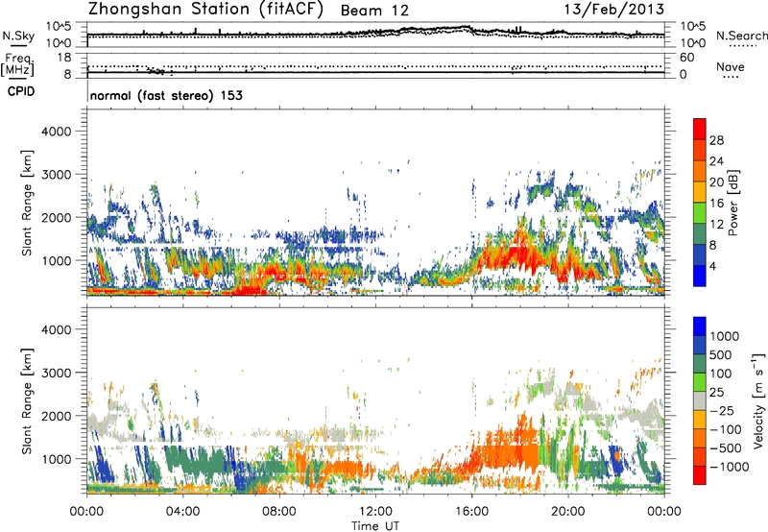Click the '24' Power colorbar value
Viewport: 768px width, 532px height.
716,161
